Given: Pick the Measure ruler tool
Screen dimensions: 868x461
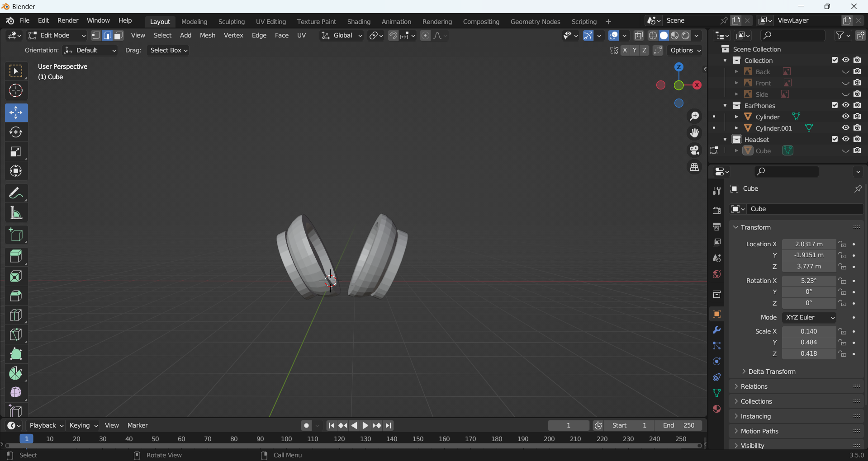Looking at the screenshot, I should pos(16,213).
